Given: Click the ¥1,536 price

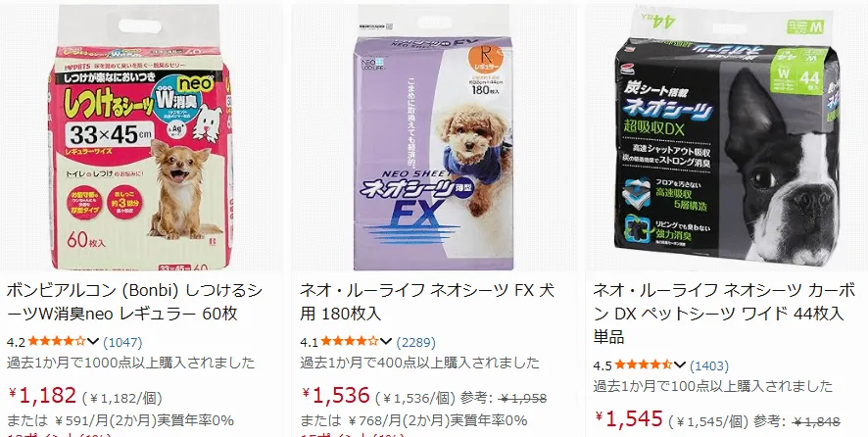Looking at the screenshot, I should pos(335,396).
